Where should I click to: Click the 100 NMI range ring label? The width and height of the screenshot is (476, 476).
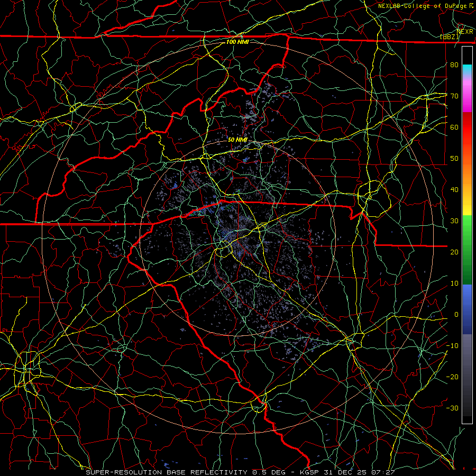pos(237,42)
